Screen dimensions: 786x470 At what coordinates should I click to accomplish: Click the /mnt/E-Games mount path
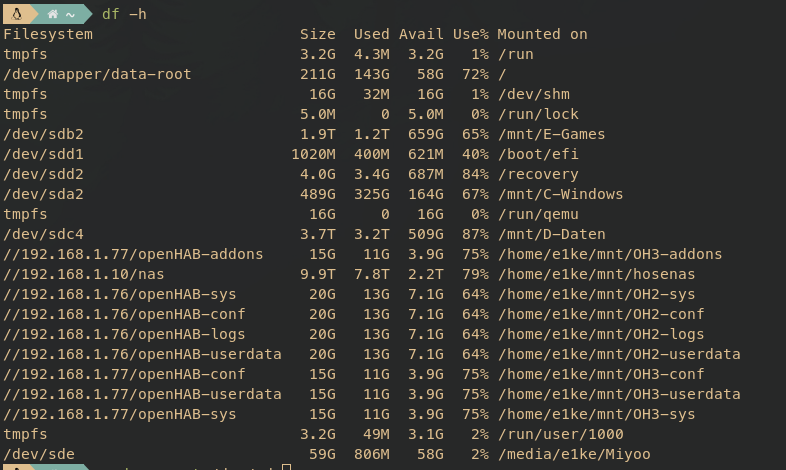(x=551, y=134)
